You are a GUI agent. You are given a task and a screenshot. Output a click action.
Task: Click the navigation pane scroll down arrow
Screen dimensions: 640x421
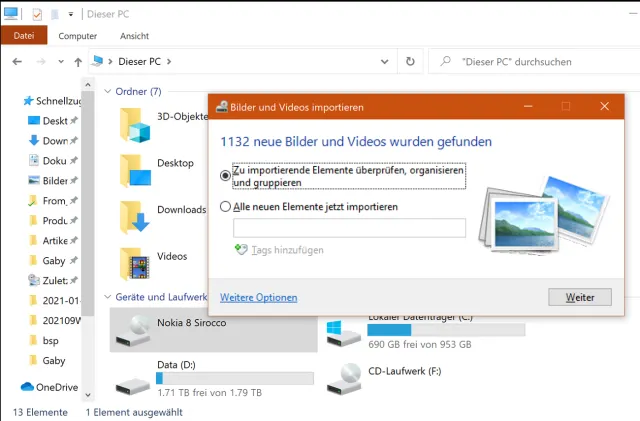(x=88, y=395)
